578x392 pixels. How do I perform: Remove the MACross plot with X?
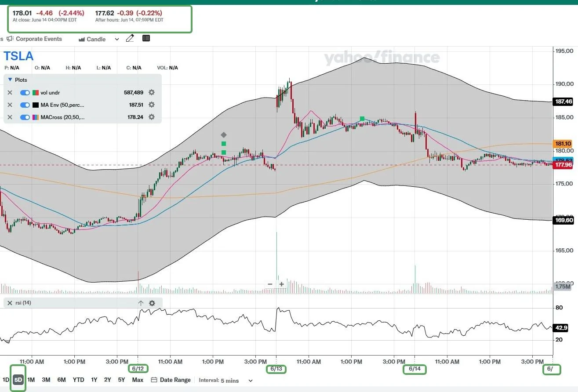point(10,117)
